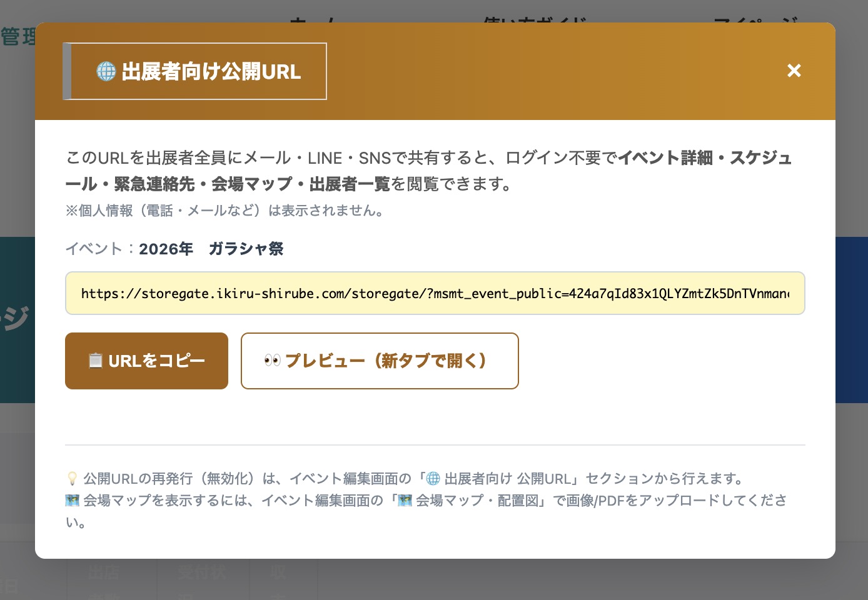Click the map icon starting 会場マップを表示するには
The height and width of the screenshot is (600, 868).
[x=73, y=500]
